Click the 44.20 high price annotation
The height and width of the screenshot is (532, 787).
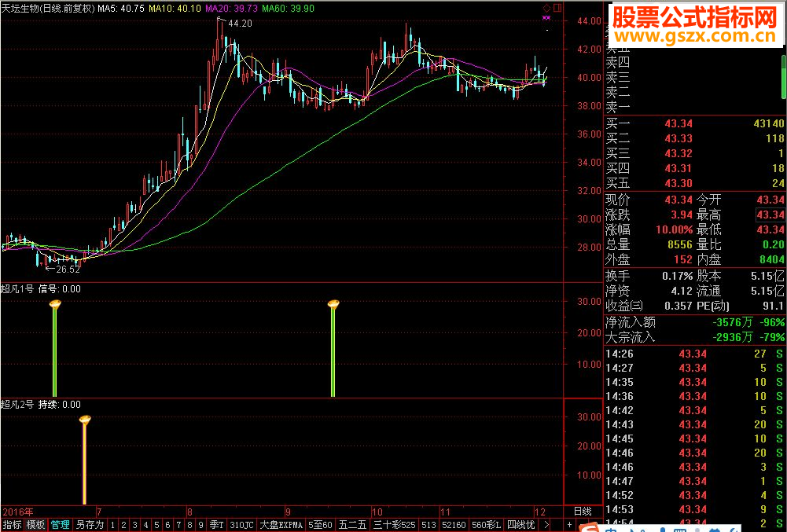pos(240,23)
